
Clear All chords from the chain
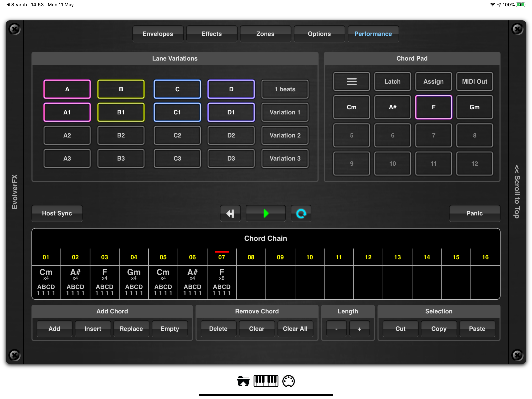click(x=295, y=329)
